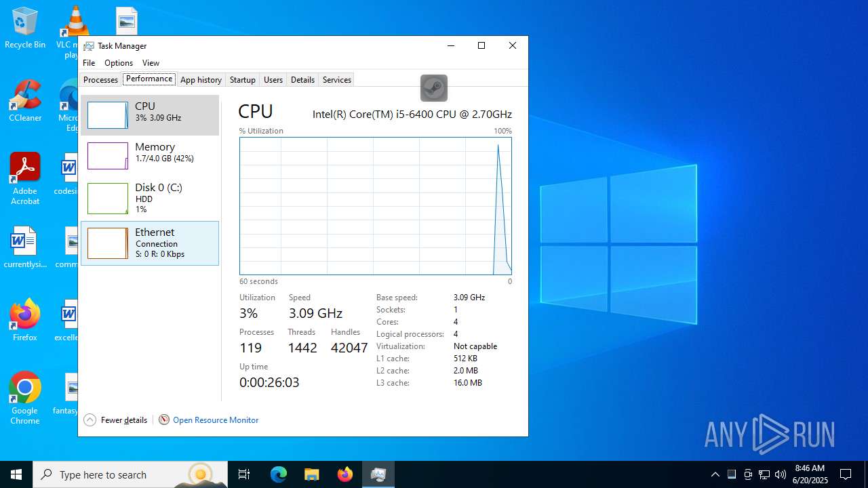Click the Threads value 1442
The height and width of the screenshot is (488, 868).
[302, 348]
